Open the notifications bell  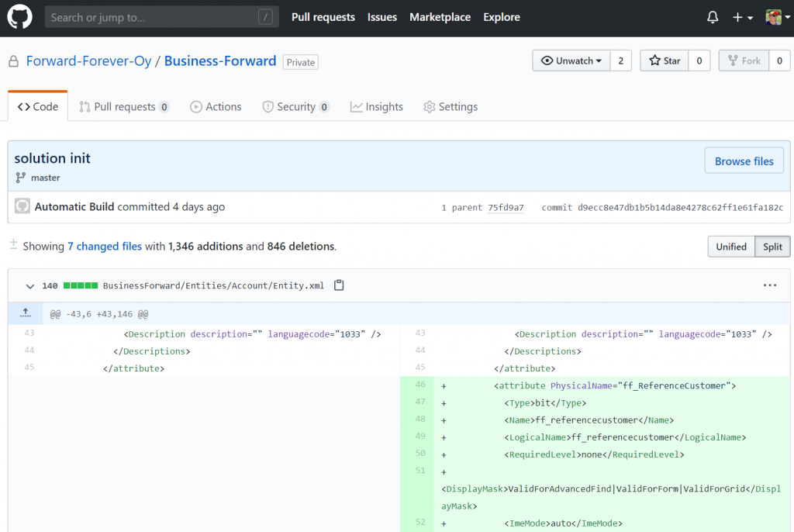(713, 17)
